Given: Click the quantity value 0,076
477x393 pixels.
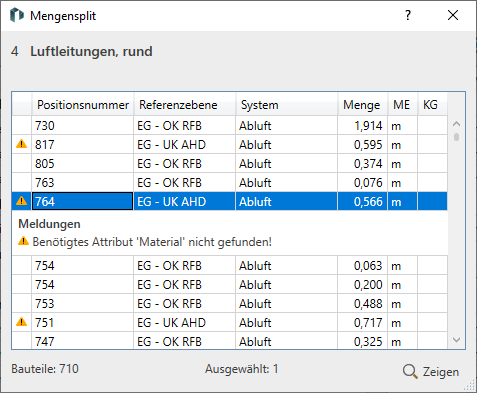Looking at the screenshot, I should pos(368,183).
